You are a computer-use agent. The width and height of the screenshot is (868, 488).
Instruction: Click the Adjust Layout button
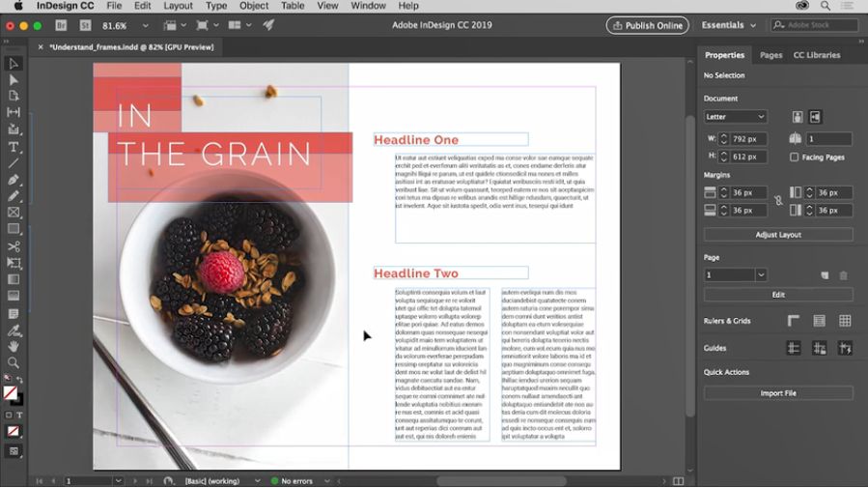click(x=778, y=235)
